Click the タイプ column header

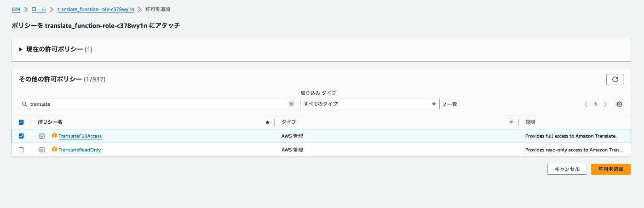tap(289, 122)
